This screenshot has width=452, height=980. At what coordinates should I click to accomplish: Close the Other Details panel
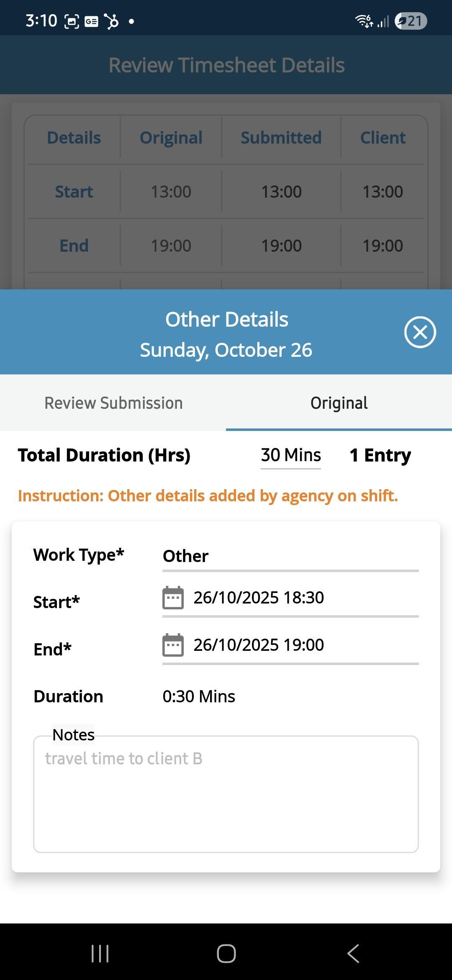420,332
